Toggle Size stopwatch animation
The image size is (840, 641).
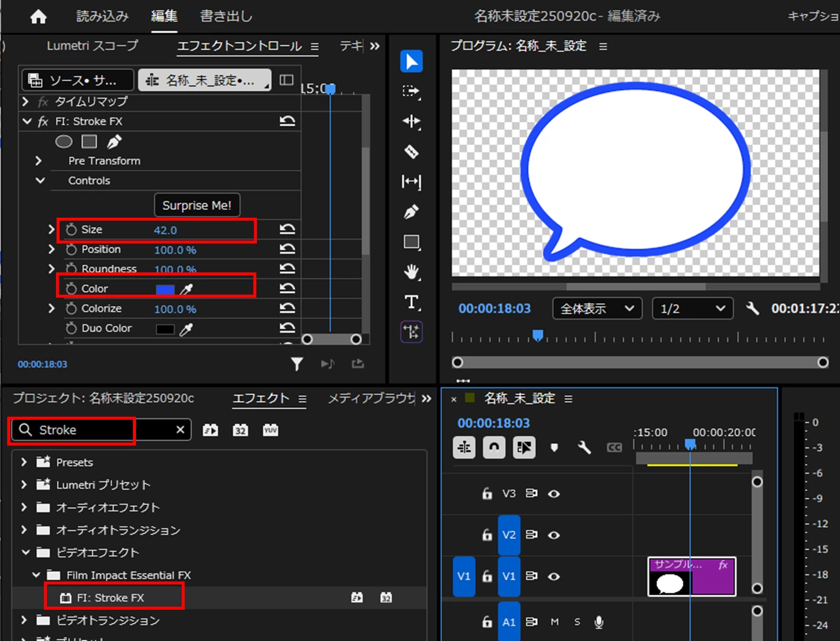click(71, 230)
